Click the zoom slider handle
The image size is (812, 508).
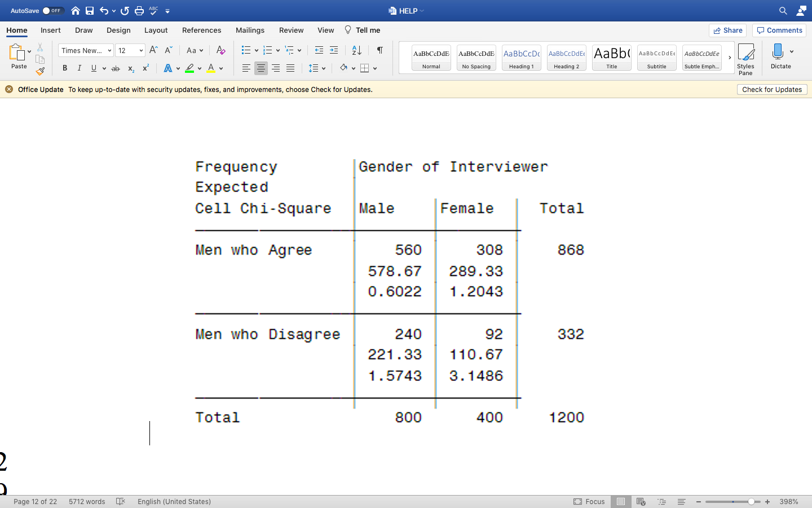point(751,502)
